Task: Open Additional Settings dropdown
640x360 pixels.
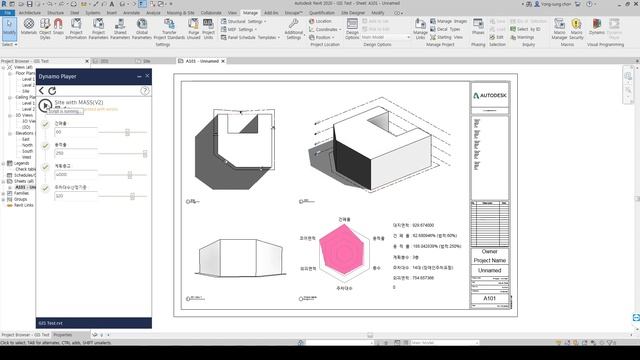Action: coord(294,29)
